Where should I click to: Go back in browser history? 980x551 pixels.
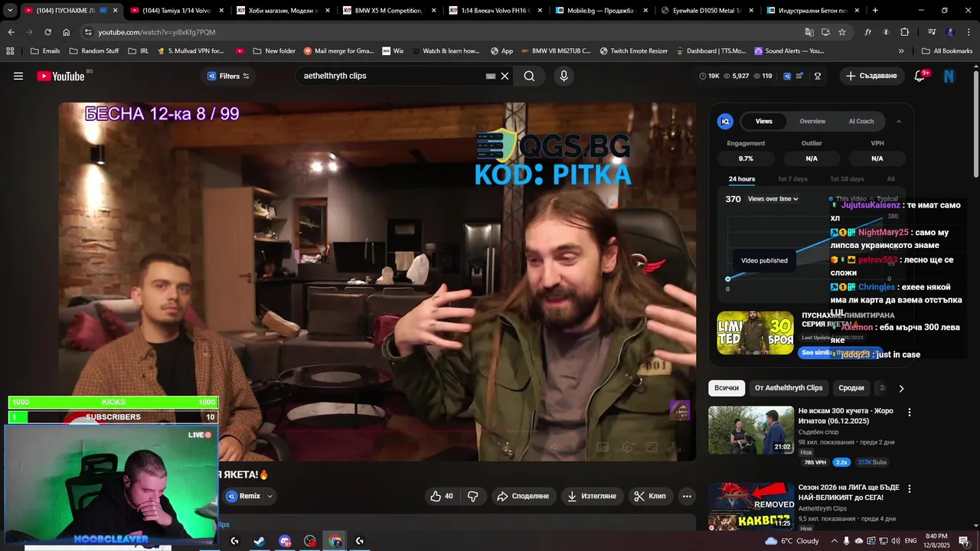tap(11, 32)
